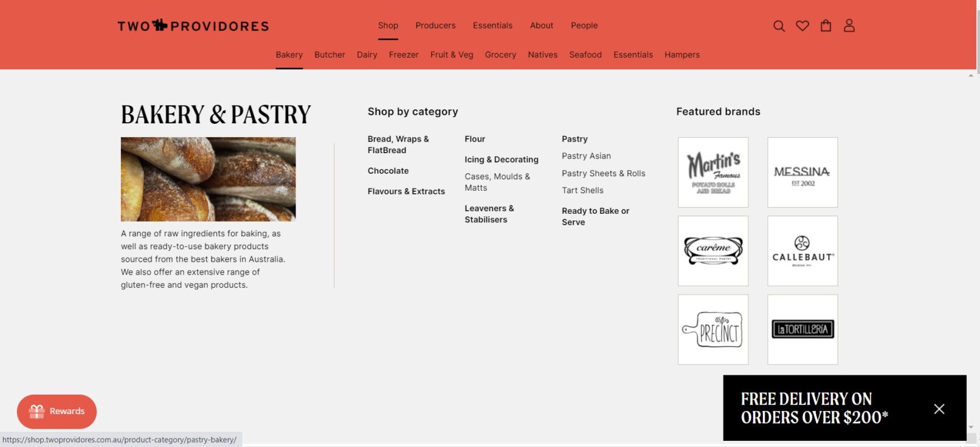
Task: Click the Two Providores site logo
Action: click(193, 26)
